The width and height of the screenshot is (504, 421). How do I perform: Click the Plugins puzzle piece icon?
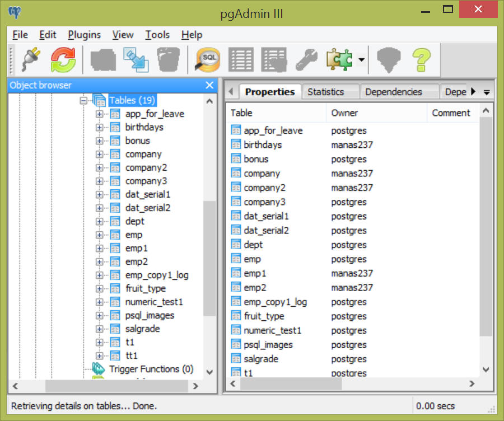click(339, 59)
